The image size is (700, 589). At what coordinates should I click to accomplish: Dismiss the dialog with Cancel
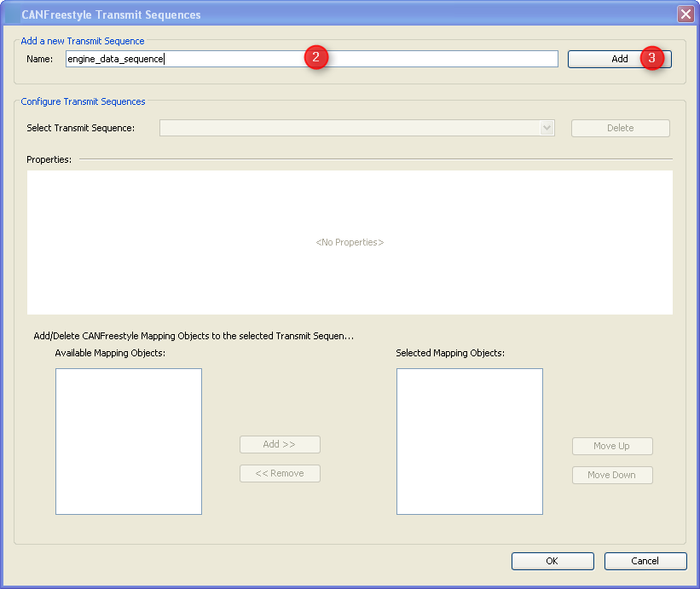(x=645, y=561)
